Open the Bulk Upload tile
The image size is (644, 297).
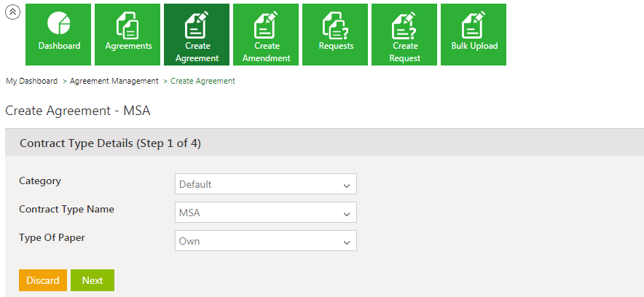(x=474, y=34)
